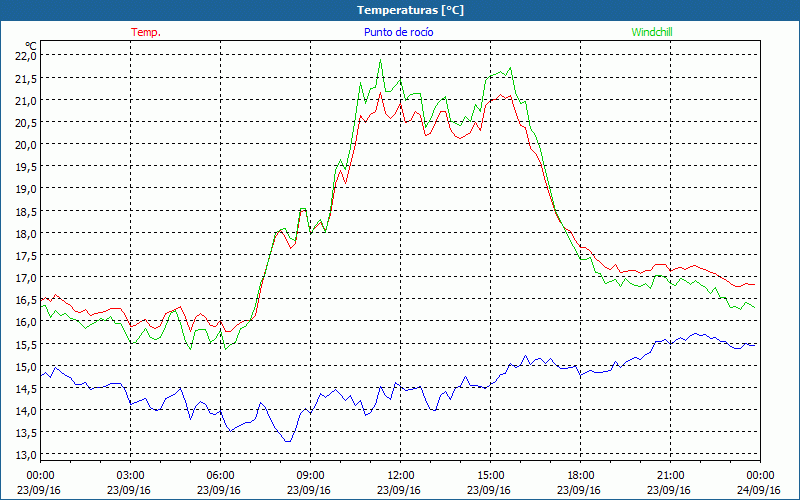Click the '19,0' y-axis value
Screen dimensions: 800x500
point(26,189)
